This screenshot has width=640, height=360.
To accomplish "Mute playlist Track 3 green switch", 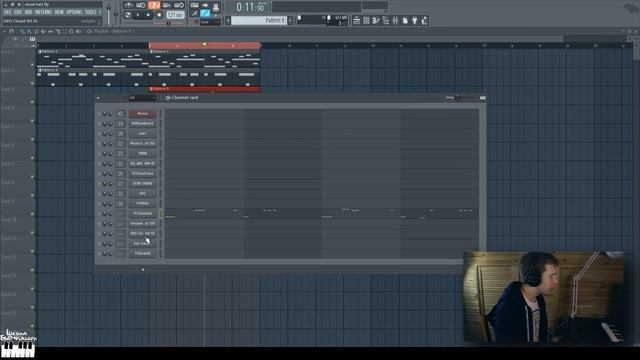I will point(32,101).
